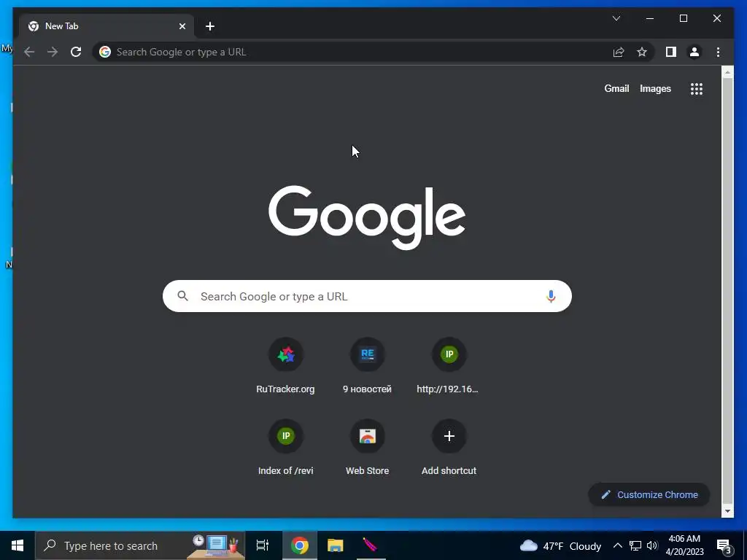Open the http://192.16... shortcut
Image resolution: width=747 pixels, height=560 pixels.
coord(449,367)
